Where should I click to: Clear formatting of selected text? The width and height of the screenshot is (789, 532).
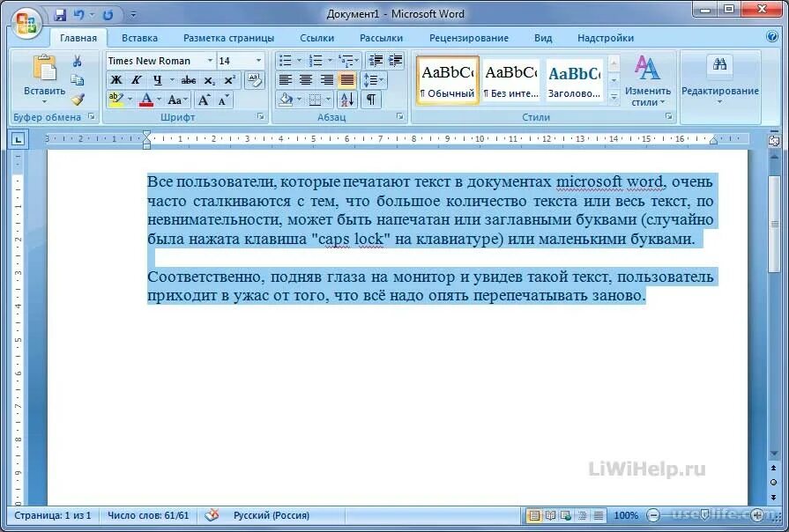click(255, 80)
